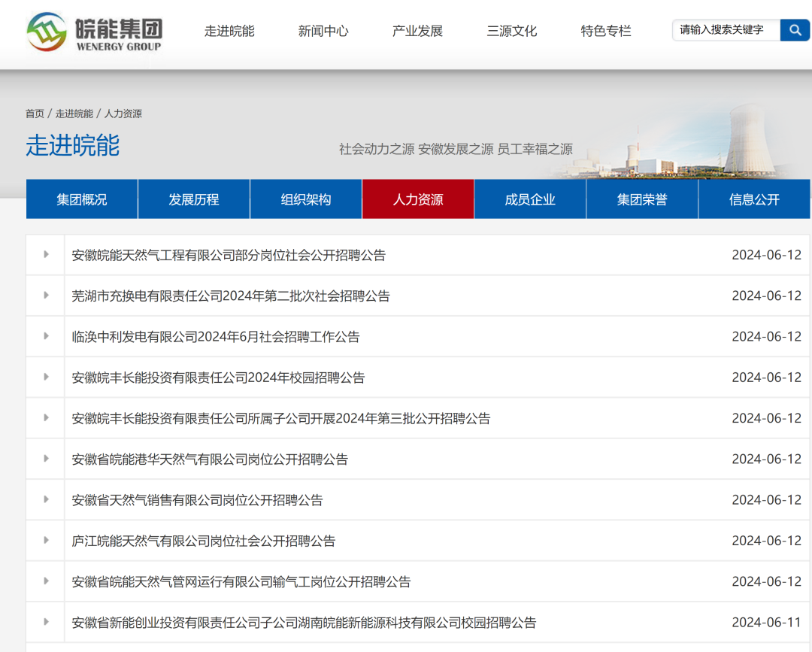This screenshot has width=812, height=652.
Task: Click arrow icon beside 芜湖市充换电 announcement
Action: [46, 296]
